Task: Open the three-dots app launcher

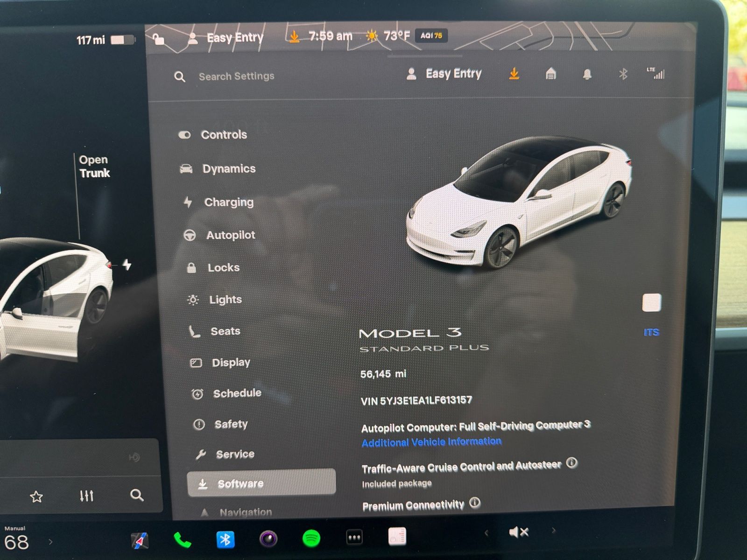Action: coord(354,538)
